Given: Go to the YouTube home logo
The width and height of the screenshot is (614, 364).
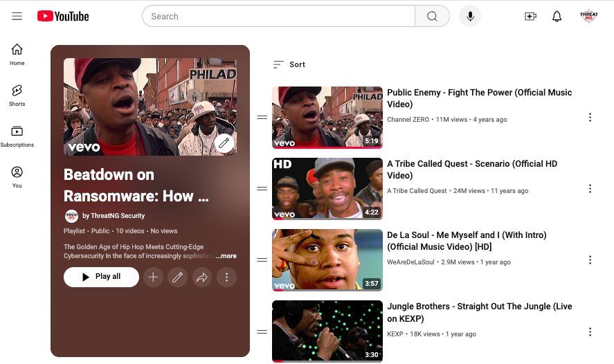Looking at the screenshot, I should coord(63,16).
